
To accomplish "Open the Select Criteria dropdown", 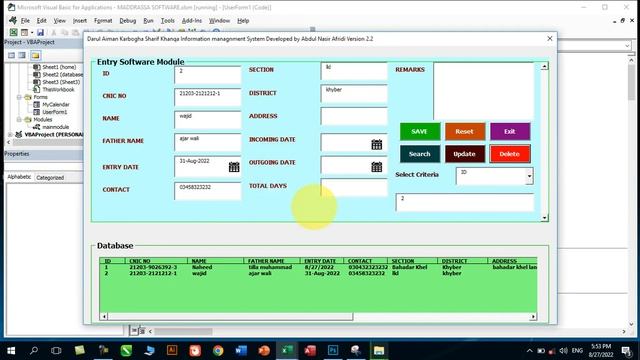I will pyautogui.click(x=529, y=176).
